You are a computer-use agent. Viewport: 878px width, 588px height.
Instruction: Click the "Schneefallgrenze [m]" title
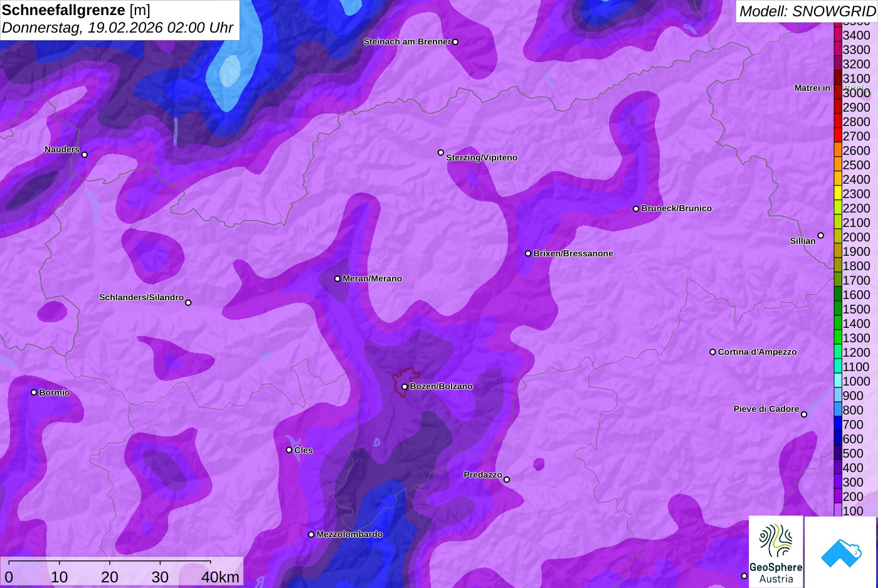click(x=76, y=10)
